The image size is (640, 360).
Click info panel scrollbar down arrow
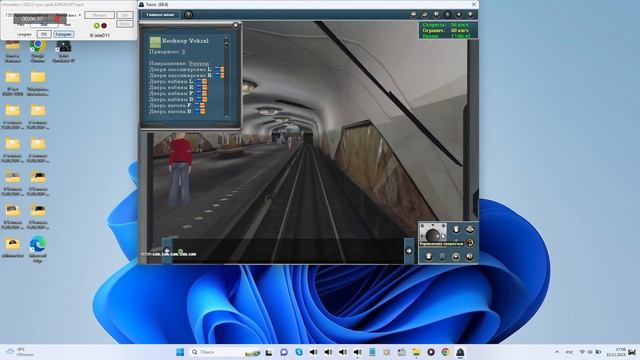[x=227, y=117]
